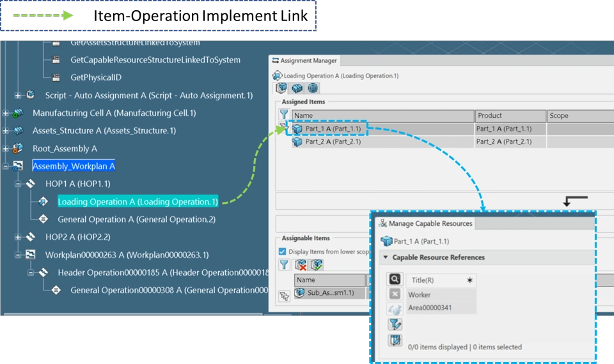
Task: Toggle Display Items from lower scope checkbox
Action: point(282,251)
